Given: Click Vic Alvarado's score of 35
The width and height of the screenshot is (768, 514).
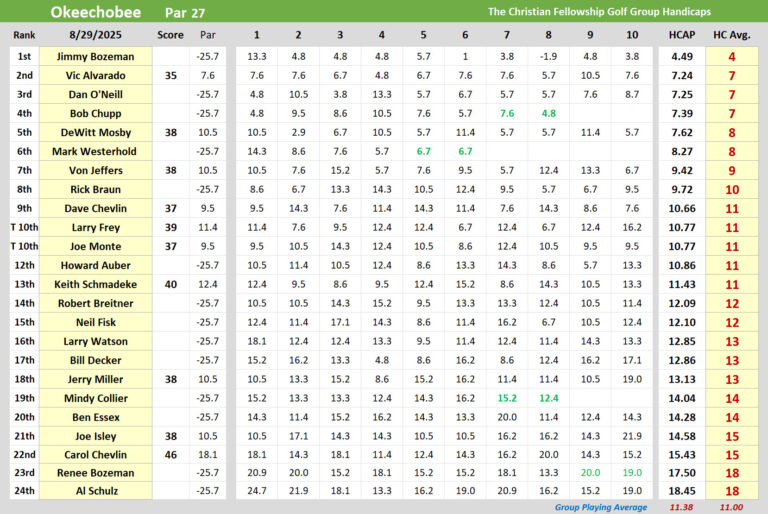Looking at the screenshot, I should pos(170,75).
